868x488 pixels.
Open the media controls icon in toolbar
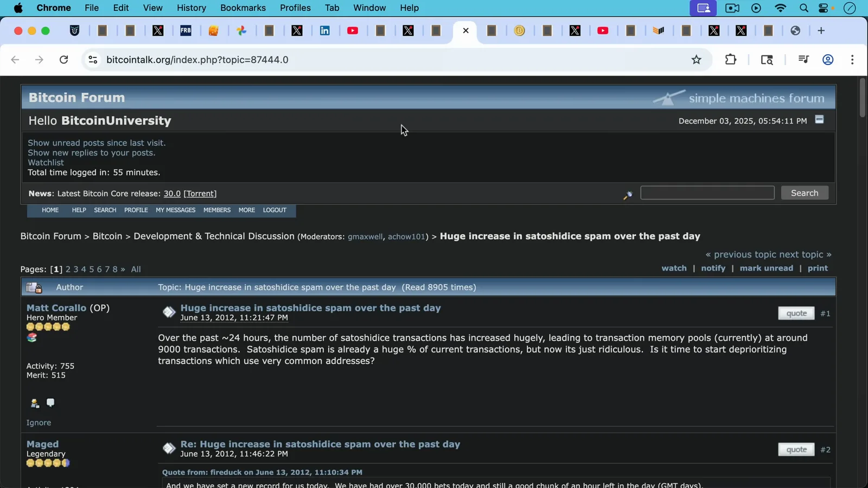(803, 60)
